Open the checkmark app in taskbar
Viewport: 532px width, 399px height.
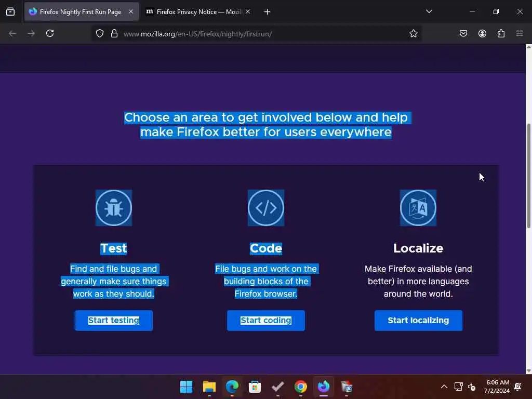pos(278,387)
